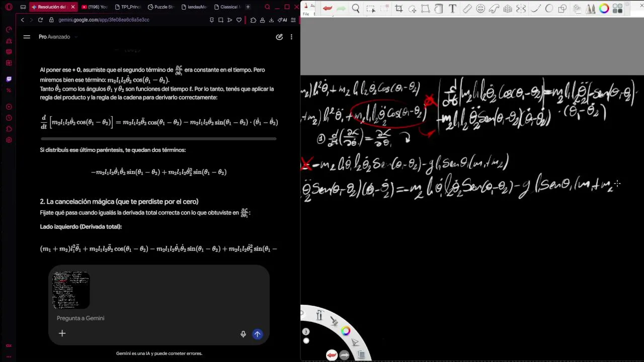Select the Steady stroke tool in Sketchbook
The width and height of the screenshot is (644, 362).
(536, 9)
